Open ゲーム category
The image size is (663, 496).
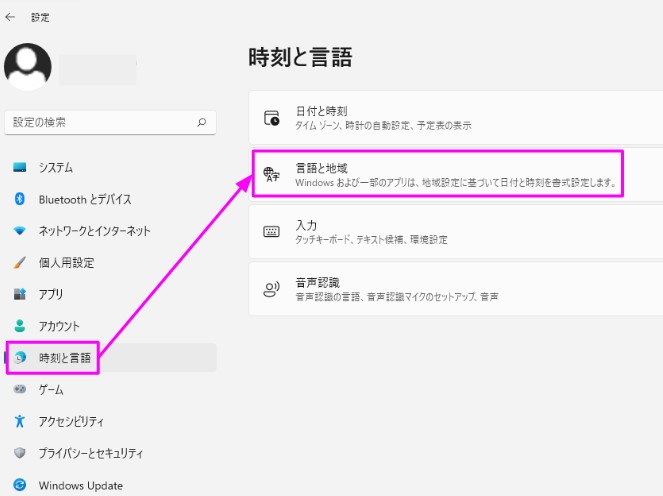coord(51,389)
